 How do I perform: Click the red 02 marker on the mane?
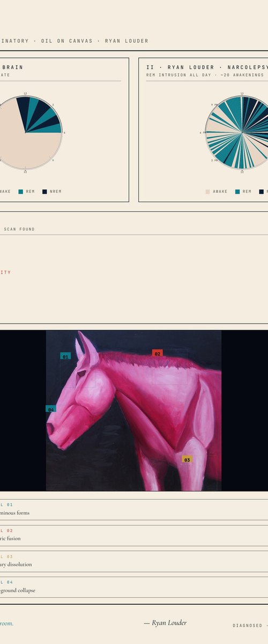[157, 354]
